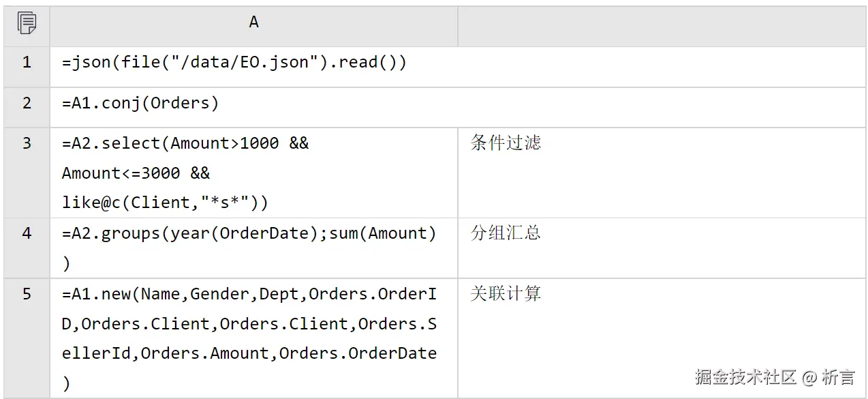Image resolution: width=868 pixels, height=399 pixels.
Task: Click cell A1 with json file read formula
Action: click(x=234, y=63)
